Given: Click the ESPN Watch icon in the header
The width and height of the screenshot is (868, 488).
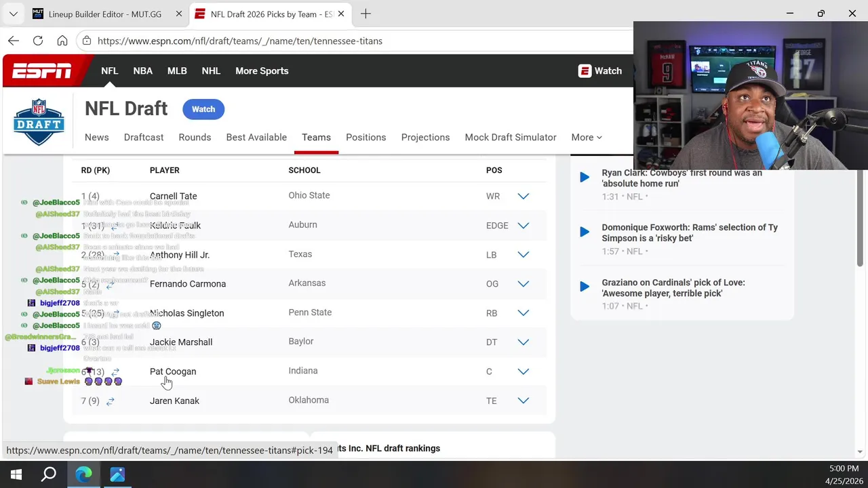Looking at the screenshot, I should click(585, 70).
